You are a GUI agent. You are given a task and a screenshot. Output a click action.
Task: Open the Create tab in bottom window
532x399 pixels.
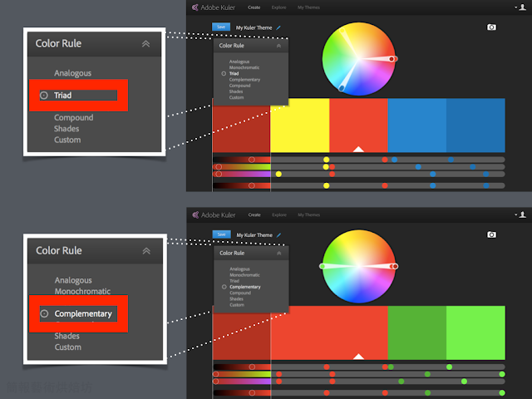click(x=254, y=214)
